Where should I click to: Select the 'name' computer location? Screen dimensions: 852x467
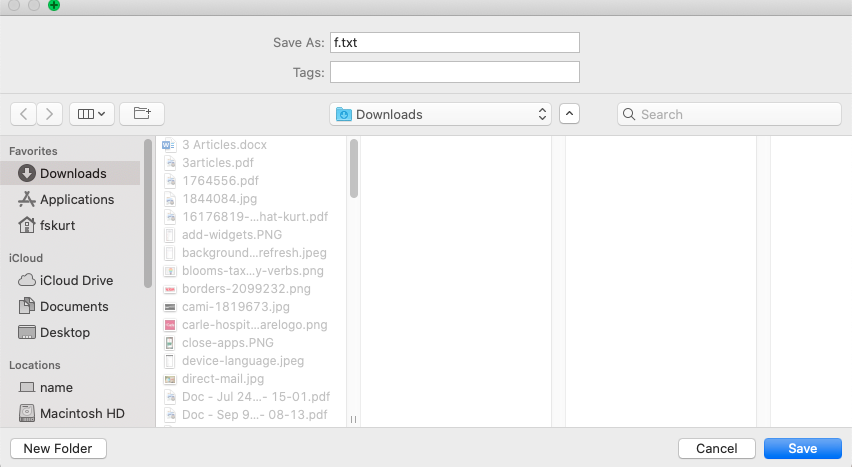(71, 388)
